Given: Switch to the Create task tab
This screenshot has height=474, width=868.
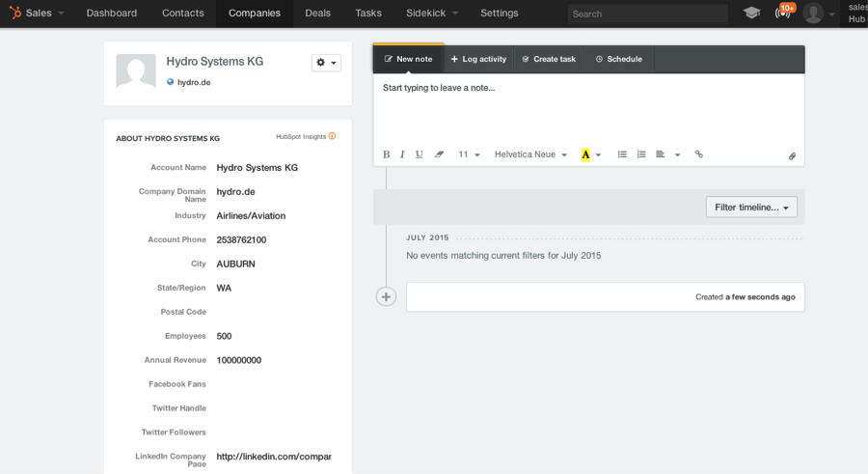Looking at the screenshot, I should [x=549, y=59].
